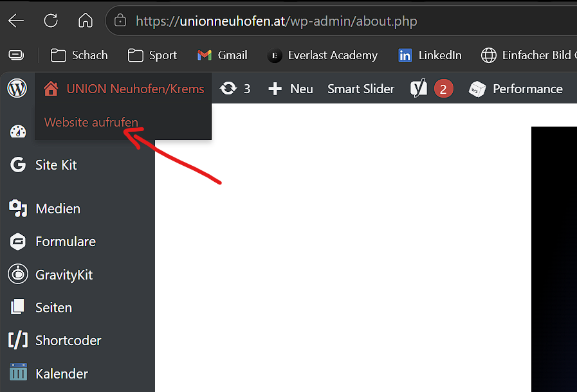Click the WordPress logo icon

tap(17, 89)
